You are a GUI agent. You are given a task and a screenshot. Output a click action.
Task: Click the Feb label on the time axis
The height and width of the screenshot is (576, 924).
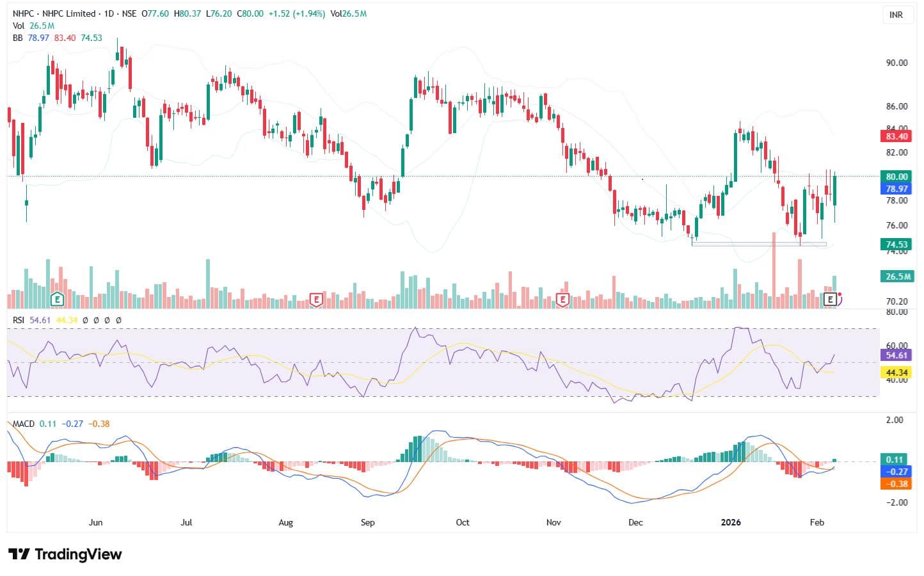point(816,522)
